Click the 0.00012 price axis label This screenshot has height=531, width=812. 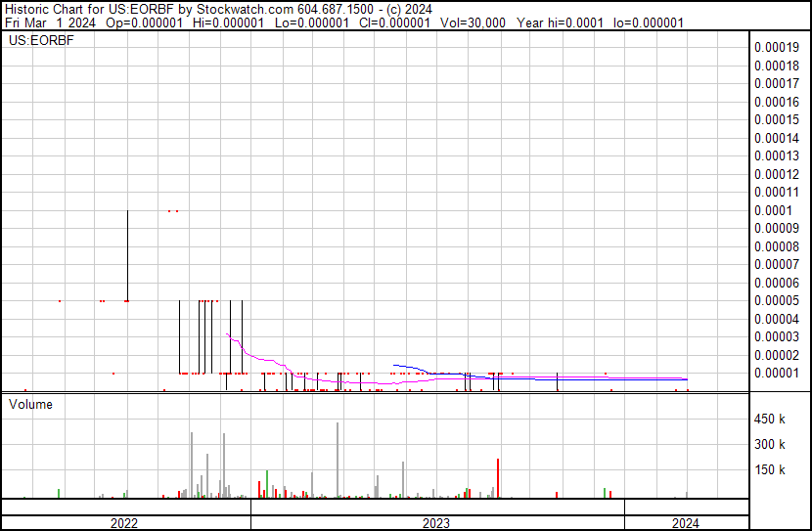tap(777, 174)
